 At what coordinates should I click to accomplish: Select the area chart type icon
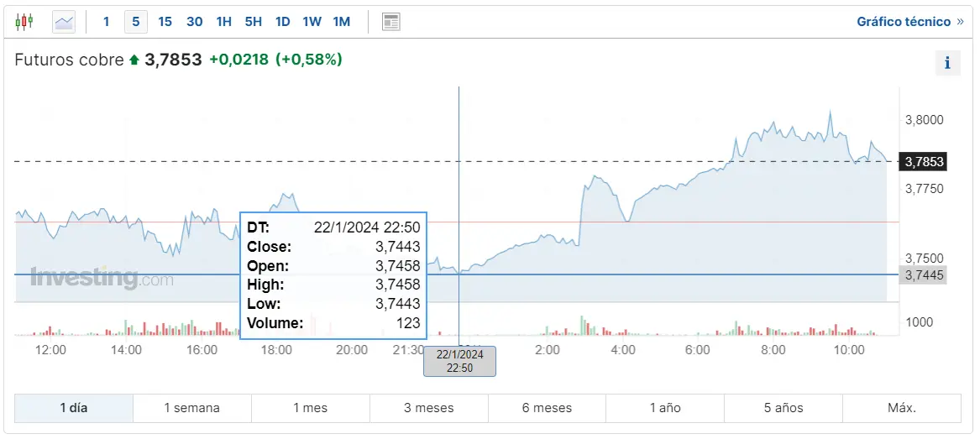pos(64,22)
